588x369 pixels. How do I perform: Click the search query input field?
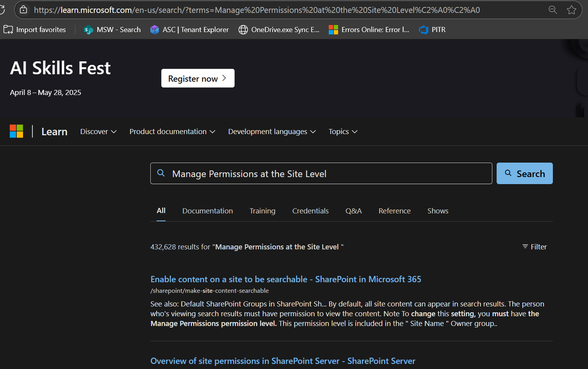point(321,174)
